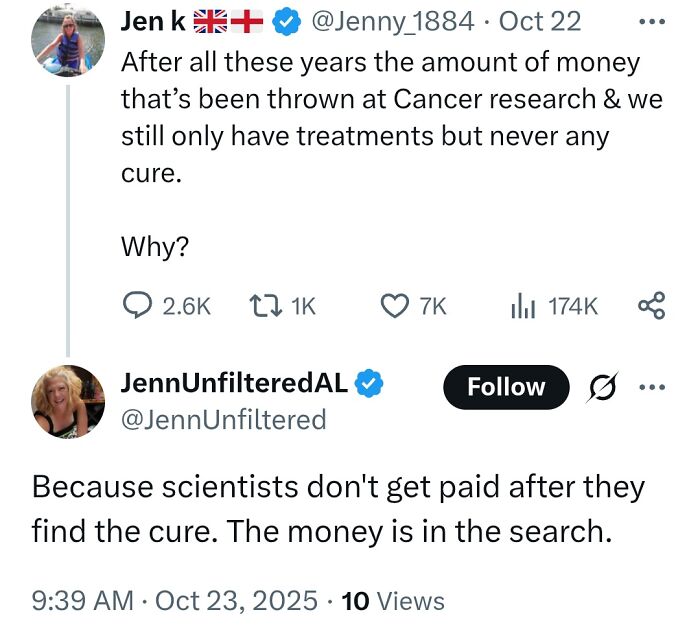Open JennUnfilteredAL's profile picture
Screen dimensions: 700x625
click(68, 402)
